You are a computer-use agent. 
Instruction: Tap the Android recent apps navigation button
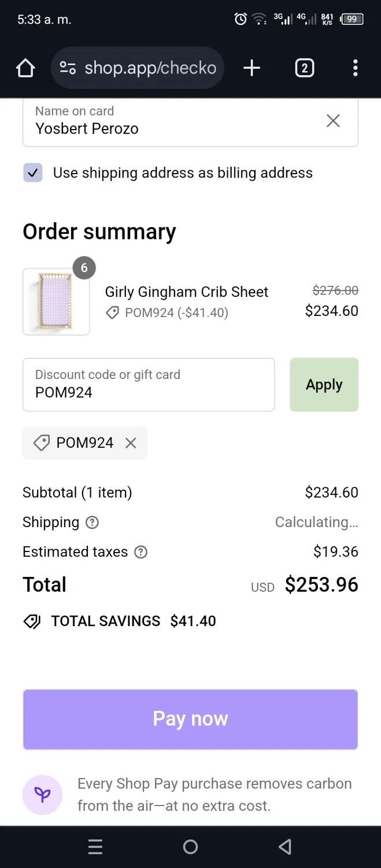click(95, 847)
